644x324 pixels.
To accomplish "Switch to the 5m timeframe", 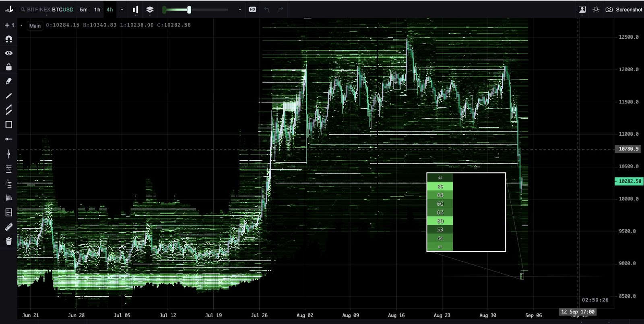I will [84, 9].
